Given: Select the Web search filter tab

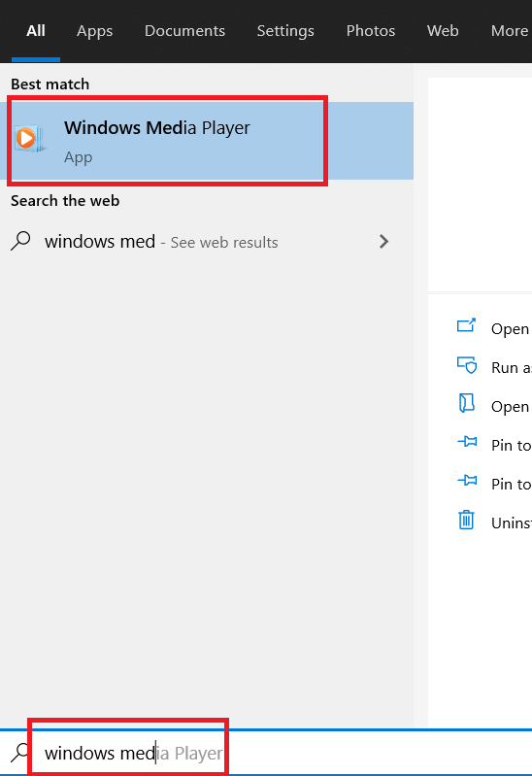Looking at the screenshot, I should pos(443,31).
